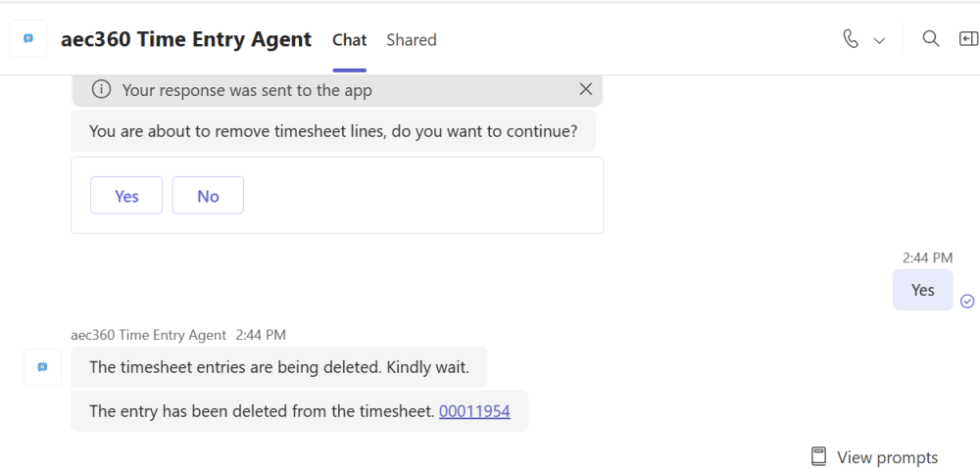Expand the call options chevron
Viewport: 980px width, 468px height.
[x=879, y=40]
